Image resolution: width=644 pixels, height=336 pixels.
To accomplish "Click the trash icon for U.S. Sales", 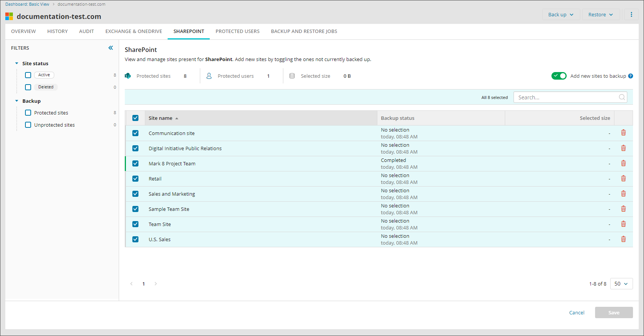I will coord(623,239).
